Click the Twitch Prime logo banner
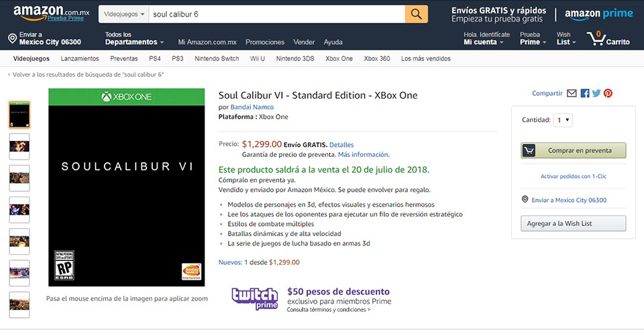 pyautogui.click(x=255, y=298)
